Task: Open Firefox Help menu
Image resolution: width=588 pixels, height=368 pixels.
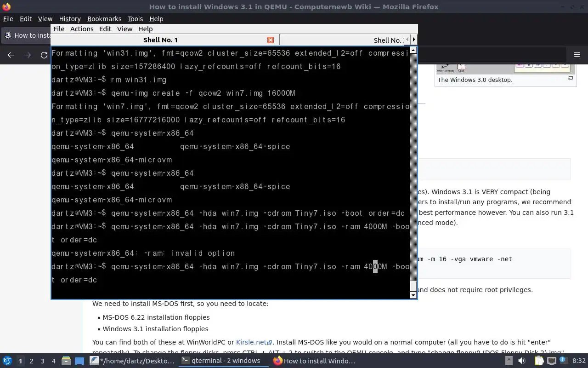Action: pos(156,19)
